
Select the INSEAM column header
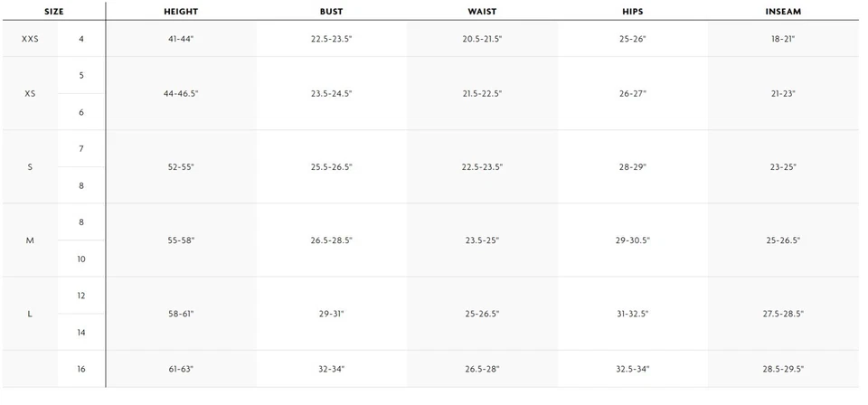click(782, 12)
